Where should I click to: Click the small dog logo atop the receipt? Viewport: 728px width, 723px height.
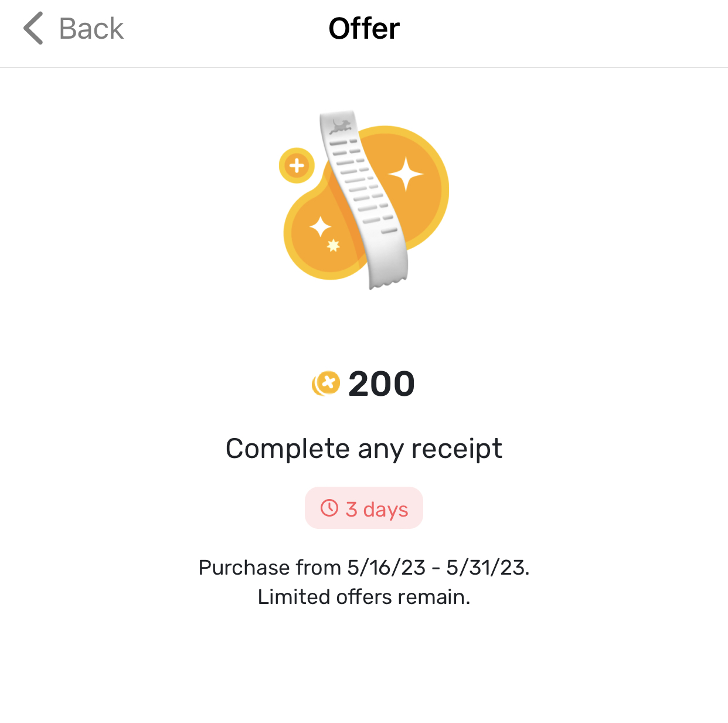(340, 125)
